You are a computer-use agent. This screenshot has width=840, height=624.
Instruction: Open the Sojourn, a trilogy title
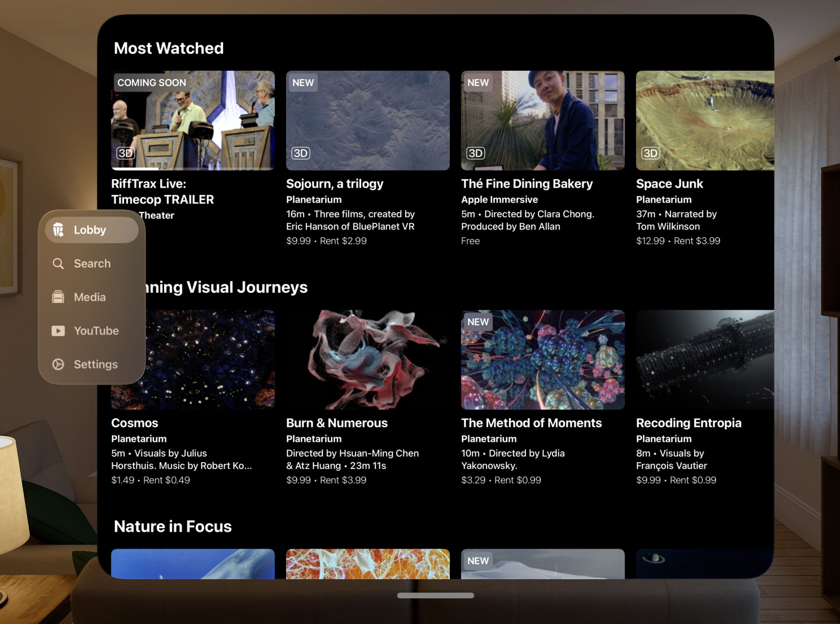[x=335, y=184]
